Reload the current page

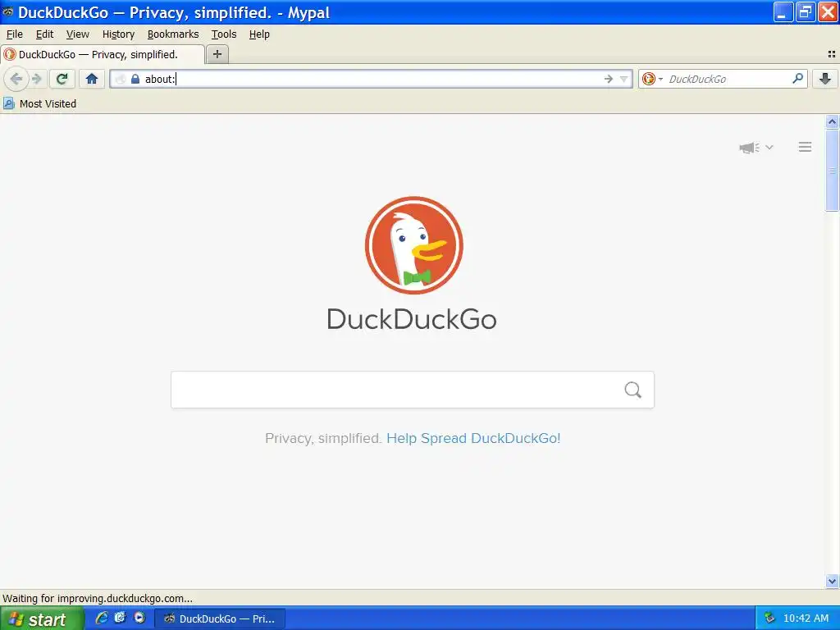pos(62,80)
